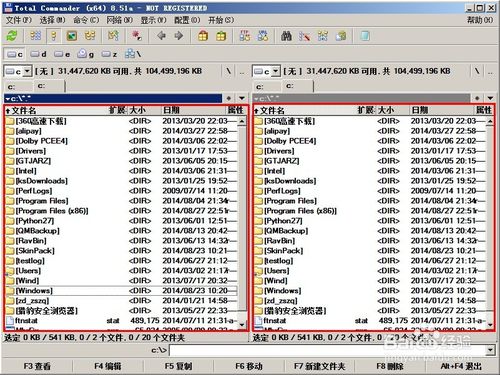Open the 显示 menu

tap(153, 20)
